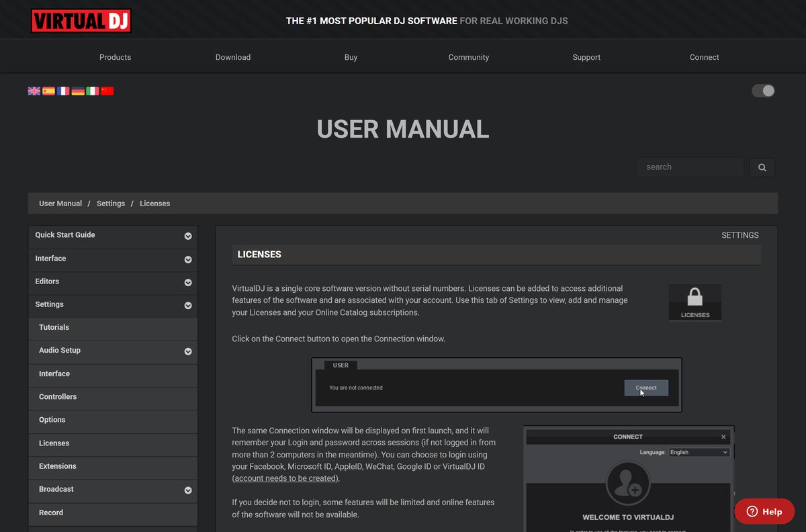Click the search magnifier button
Image resolution: width=806 pixels, height=532 pixels.
(x=762, y=167)
